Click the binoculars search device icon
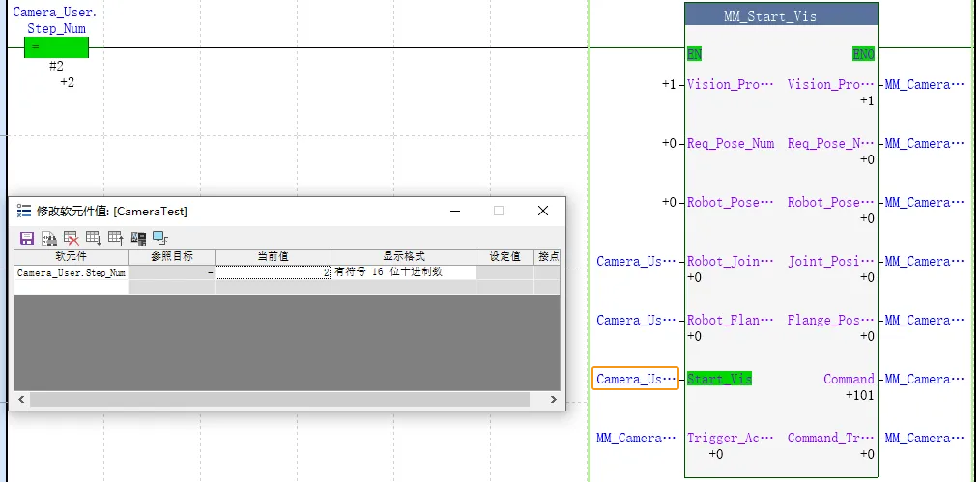This screenshot has width=980, height=482. click(49, 239)
